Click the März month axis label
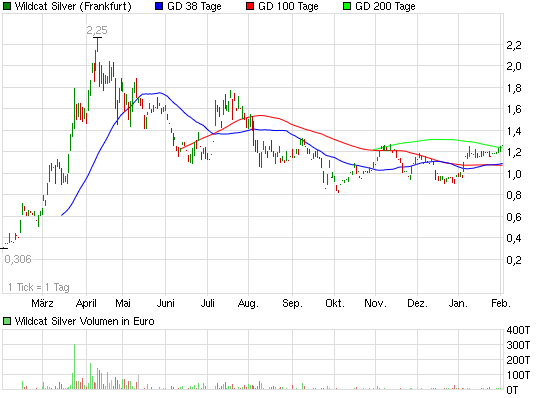The height and width of the screenshot is (398, 545). coord(42,303)
